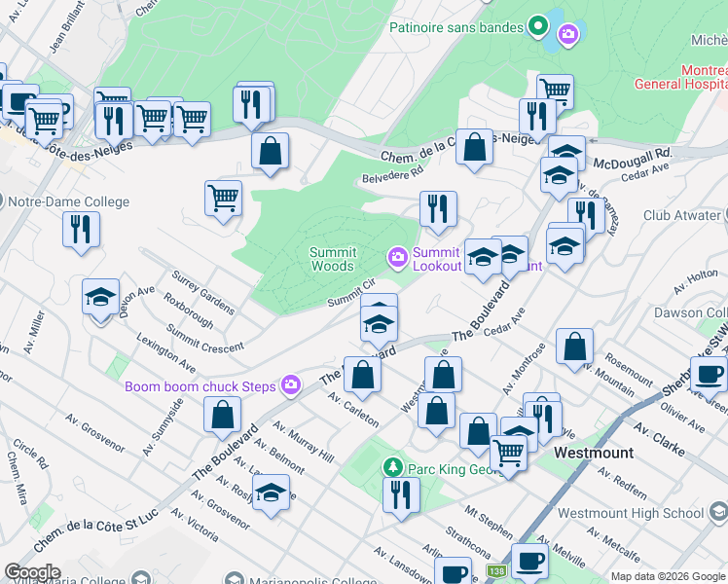
Task: Click the Patinoire sans bandes label
Action: click(456, 28)
